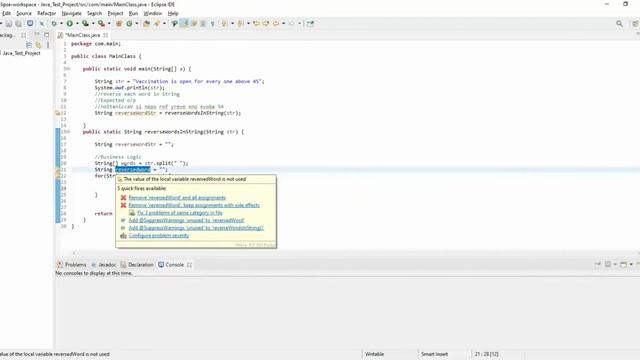Viewport: 640px width, 360px height.
Task: Open the Project menu
Action: coord(115,13)
